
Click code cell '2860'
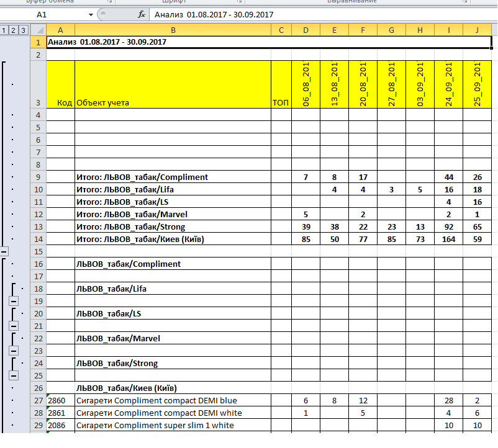(61, 400)
